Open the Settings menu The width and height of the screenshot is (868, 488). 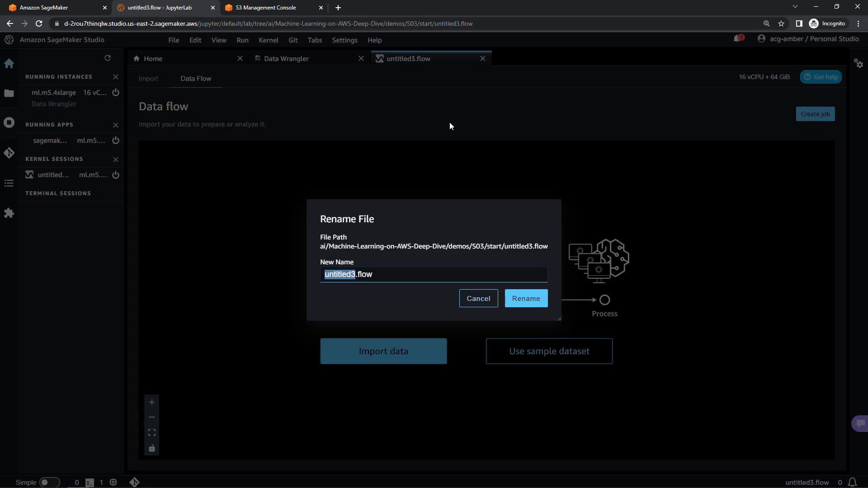(344, 40)
